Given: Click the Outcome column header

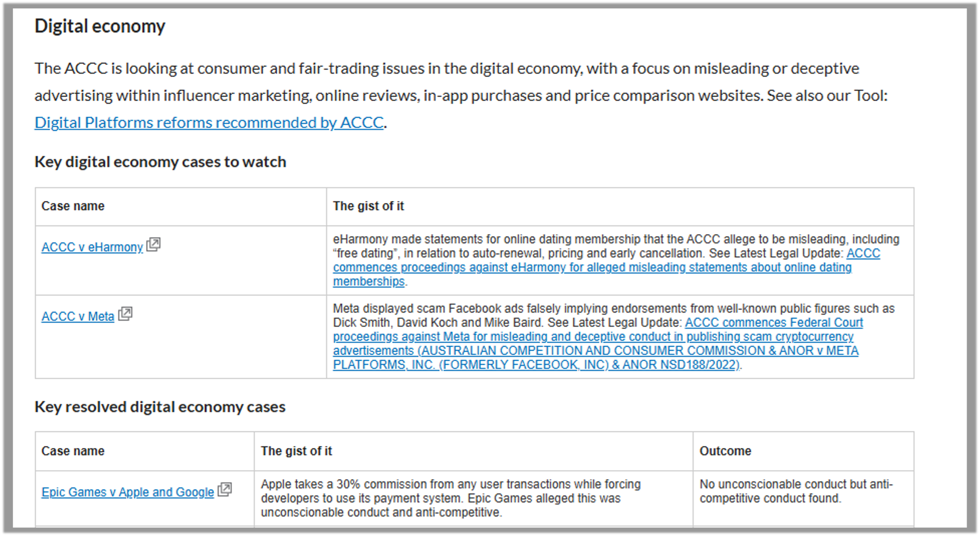Looking at the screenshot, I should click(x=725, y=451).
